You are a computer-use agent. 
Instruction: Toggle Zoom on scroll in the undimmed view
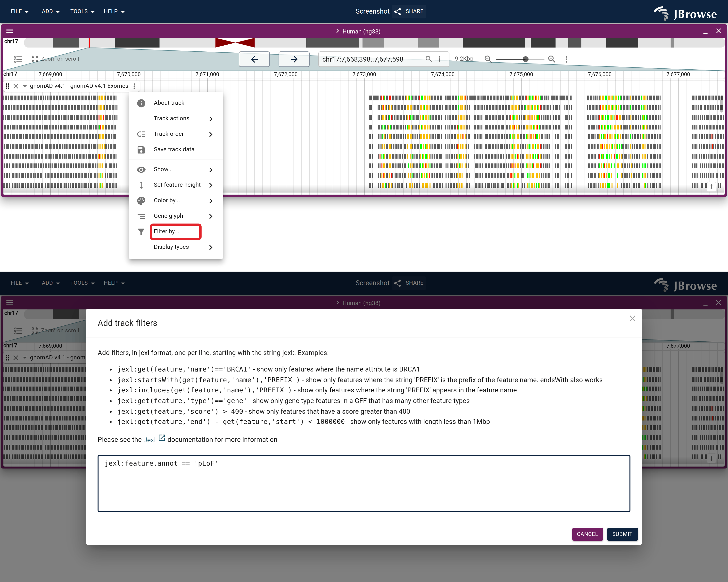point(55,59)
